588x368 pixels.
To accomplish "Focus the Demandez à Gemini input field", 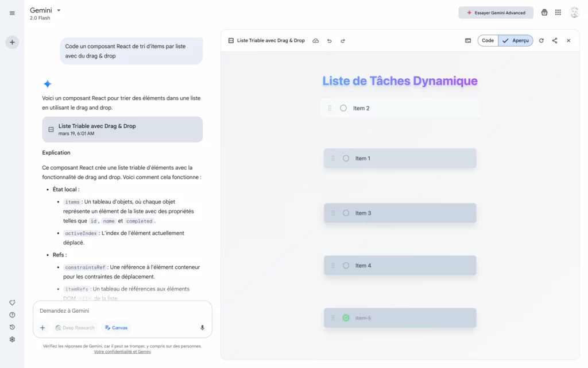I will tap(121, 310).
